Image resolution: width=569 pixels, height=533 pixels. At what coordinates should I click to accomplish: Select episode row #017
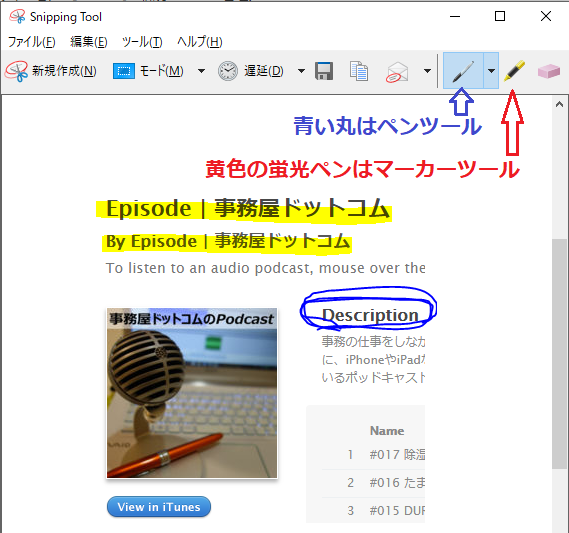pyautogui.click(x=373, y=455)
